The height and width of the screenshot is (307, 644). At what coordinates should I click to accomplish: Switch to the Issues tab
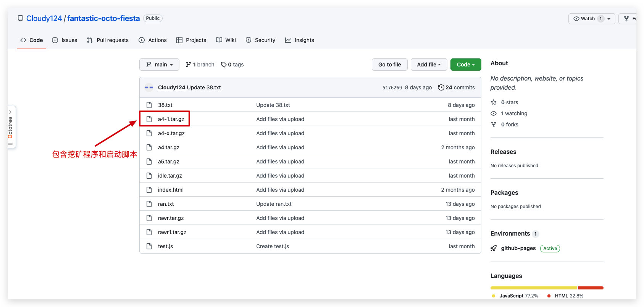pyautogui.click(x=65, y=40)
